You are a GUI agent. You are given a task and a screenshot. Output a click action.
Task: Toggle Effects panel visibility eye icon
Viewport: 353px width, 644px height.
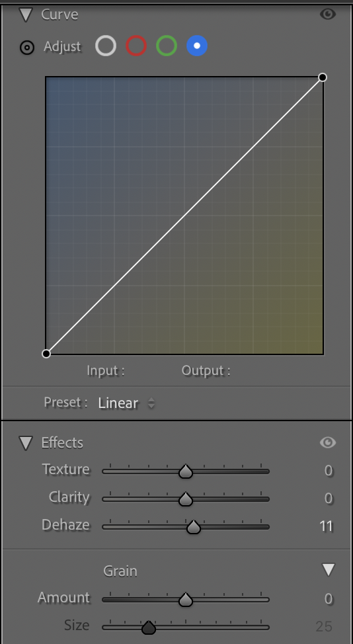[328, 442]
